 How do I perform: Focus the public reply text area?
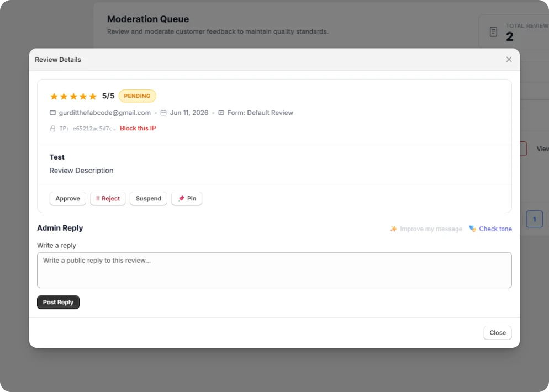click(x=274, y=270)
